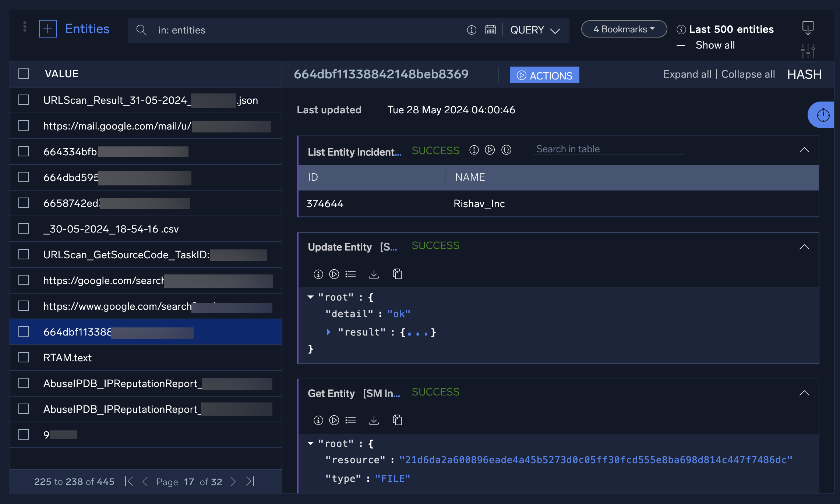
Task: Click the Show all link
Action: coord(715,45)
